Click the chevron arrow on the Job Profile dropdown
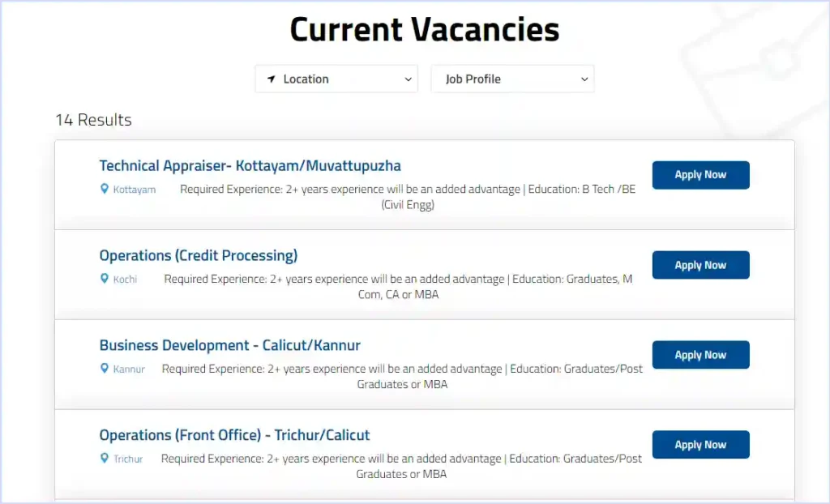 click(x=584, y=79)
